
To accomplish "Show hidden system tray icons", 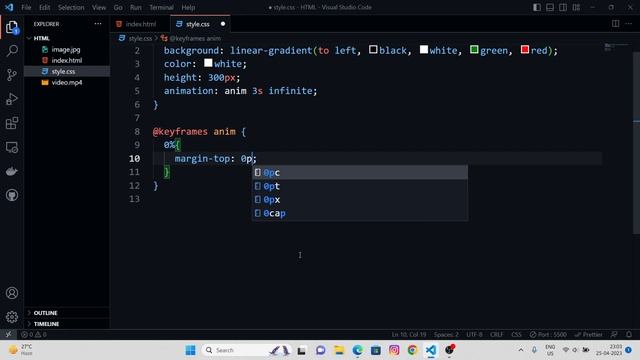I will pyautogui.click(x=521, y=350).
